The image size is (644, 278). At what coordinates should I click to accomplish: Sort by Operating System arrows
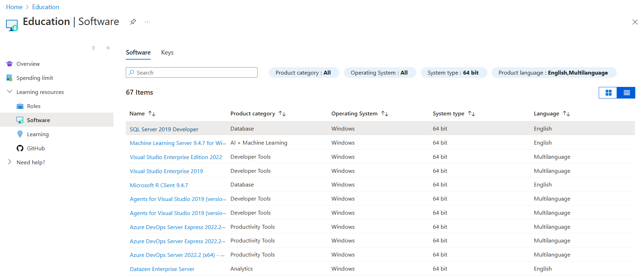pos(385,113)
